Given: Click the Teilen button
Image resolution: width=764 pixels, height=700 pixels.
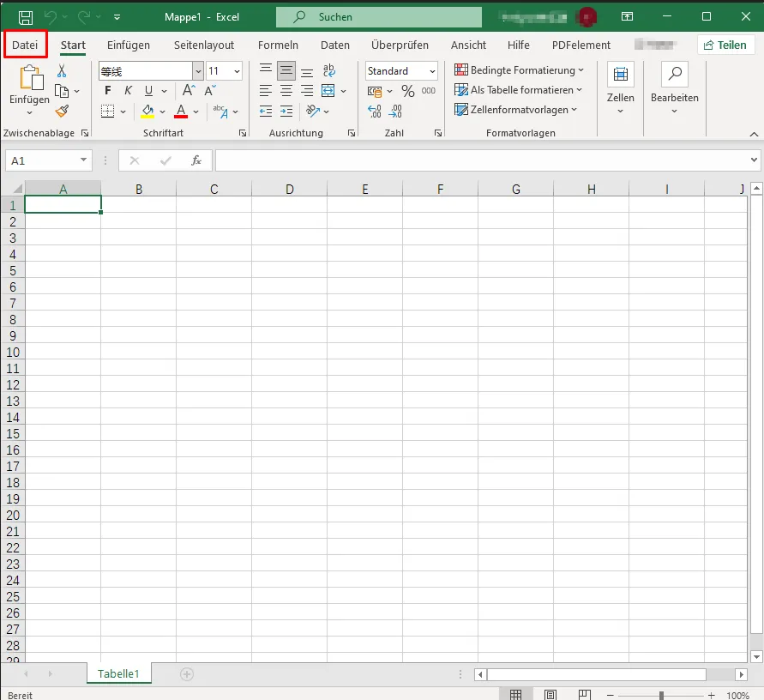Looking at the screenshot, I should coord(726,44).
